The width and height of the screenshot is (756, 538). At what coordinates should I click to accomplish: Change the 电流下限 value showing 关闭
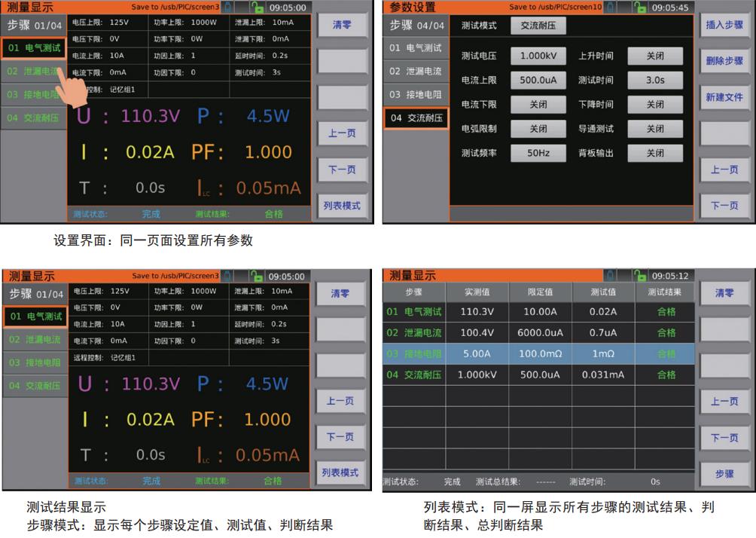click(538, 105)
